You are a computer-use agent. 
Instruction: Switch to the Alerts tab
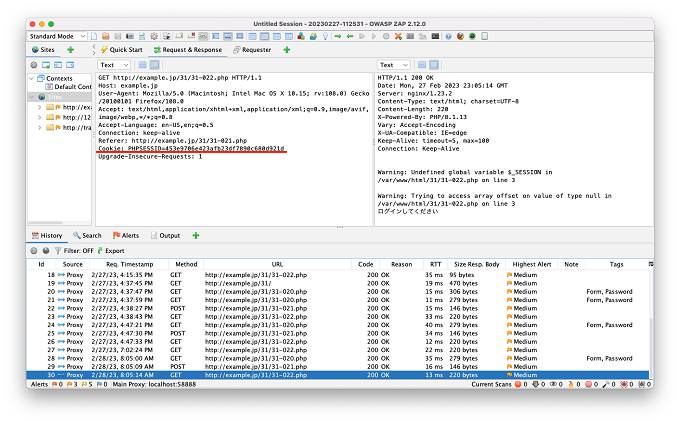click(x=126, y=236)
